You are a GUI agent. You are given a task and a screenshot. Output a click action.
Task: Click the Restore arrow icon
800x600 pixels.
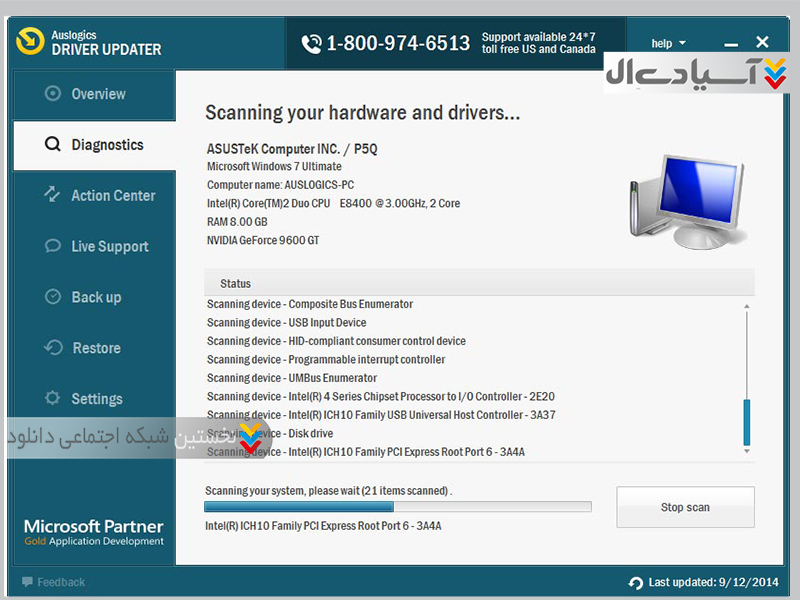click(53, 348)
